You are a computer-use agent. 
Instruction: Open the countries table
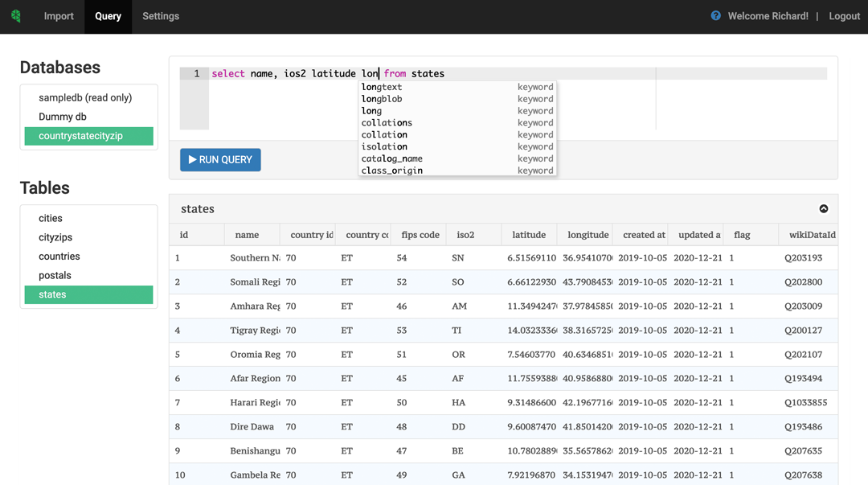coord(59,257)
